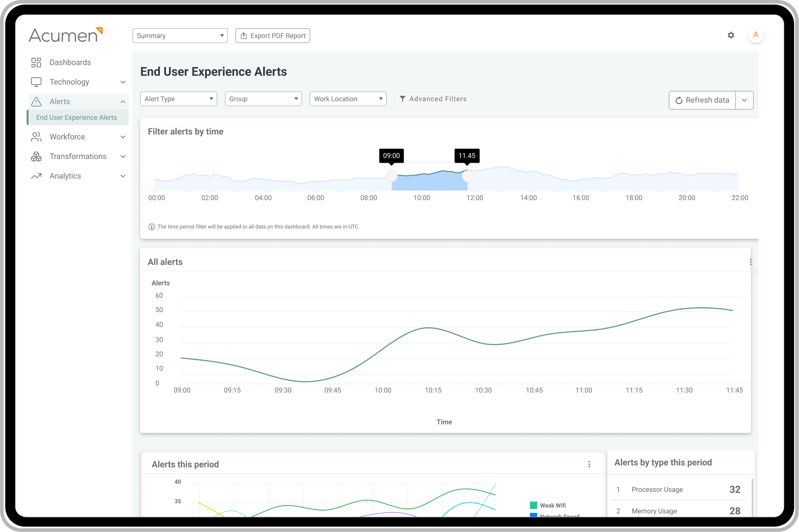Screen dimensions: 799x532
Task: Collapse the Alerts sidebar section
Action: (x=123, y=102)
